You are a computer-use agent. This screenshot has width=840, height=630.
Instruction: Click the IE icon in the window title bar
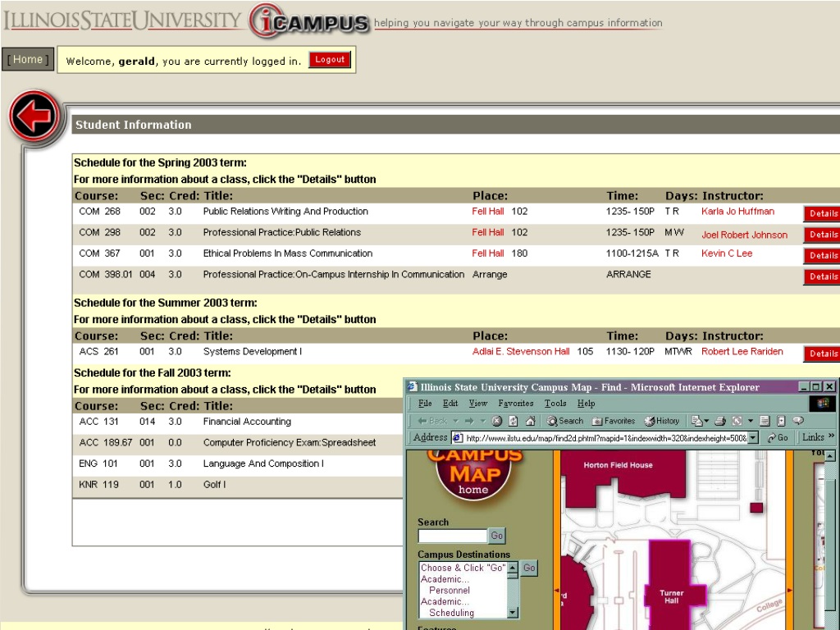click(412, 387)
